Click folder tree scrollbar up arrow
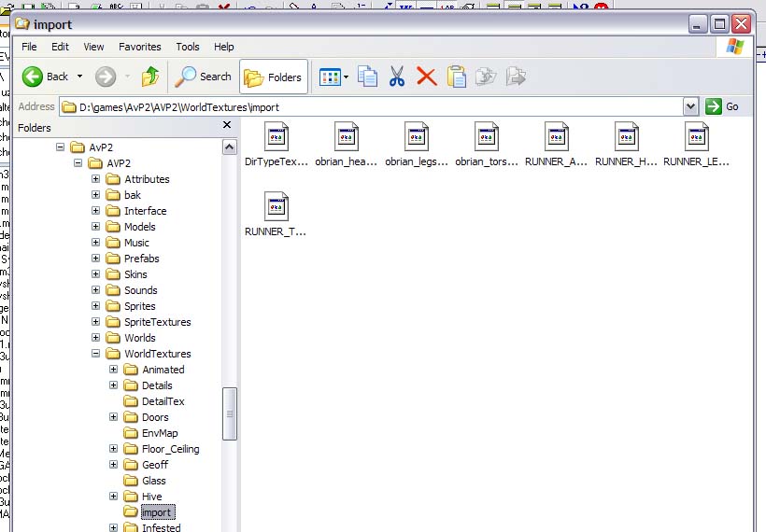The image size is (766, 532). tap(230, 147)
